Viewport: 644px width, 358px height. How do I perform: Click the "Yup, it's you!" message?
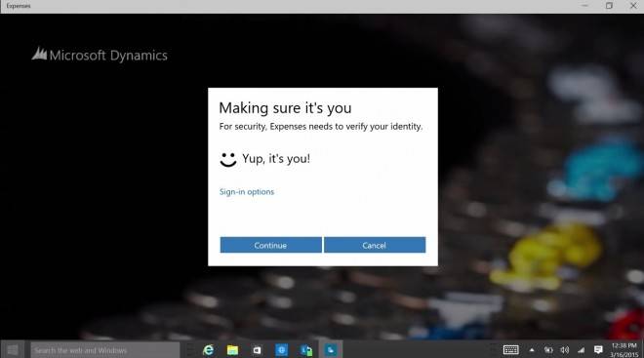coord(276,159)
